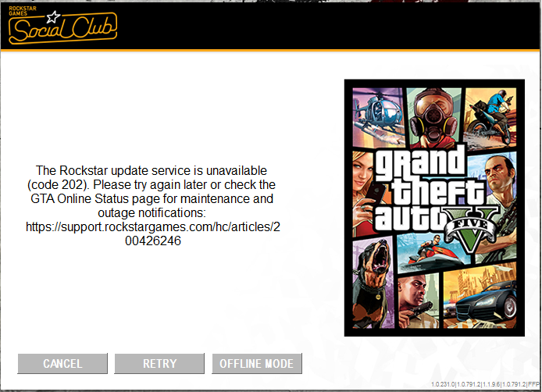Click the version number string at the bottom
The image size is (542, 392).
(x=485, y=384)
